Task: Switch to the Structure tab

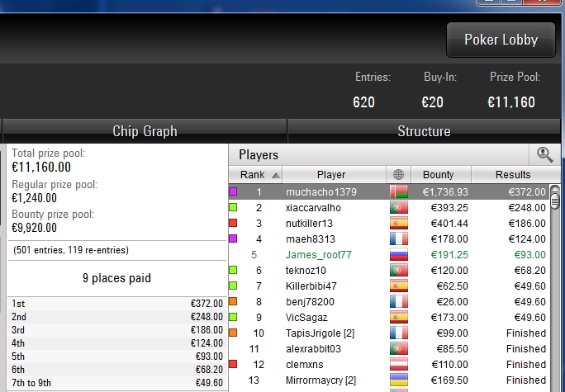Action: pos(424,131)
